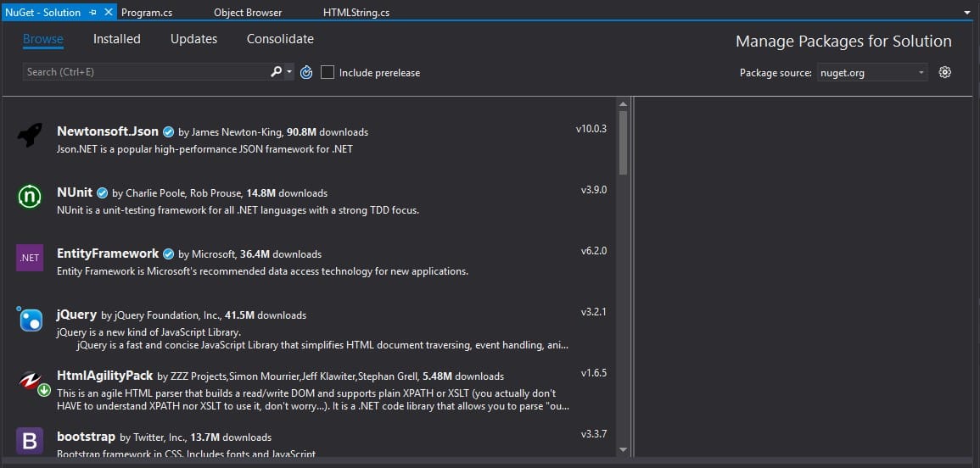The height and width of the screenshot is (468, 980).
Task: Click version label v10.0.3
Action: pyautogui.click(x=591, y=129)
